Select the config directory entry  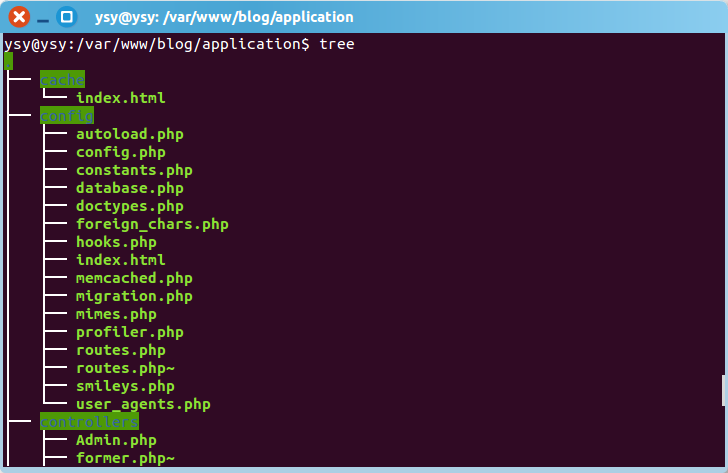pyautogui.click(x=66, y=116)
